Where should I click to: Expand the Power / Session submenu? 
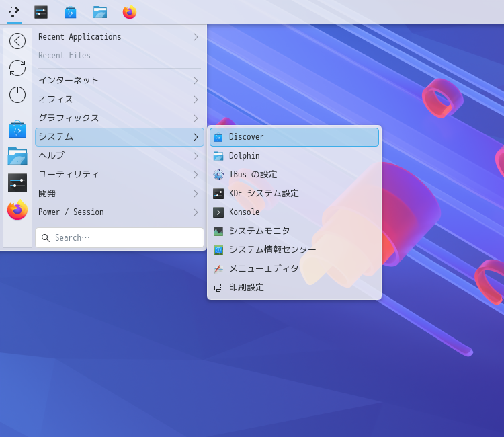tap(119, 212)
